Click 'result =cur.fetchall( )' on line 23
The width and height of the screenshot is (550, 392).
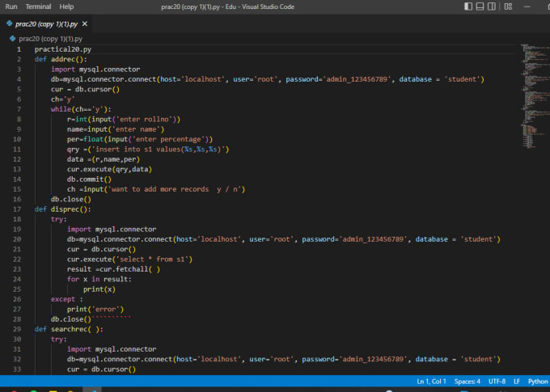(114, 269)
